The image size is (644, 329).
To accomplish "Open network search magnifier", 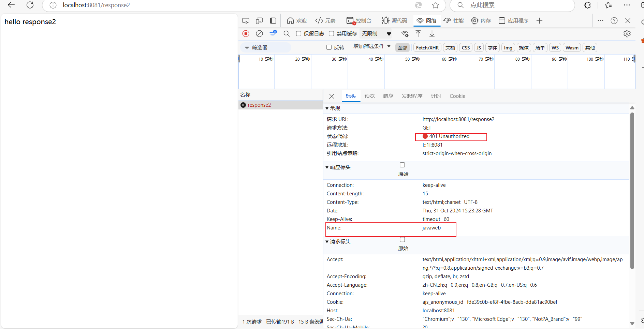I will (x=287, y=33).
